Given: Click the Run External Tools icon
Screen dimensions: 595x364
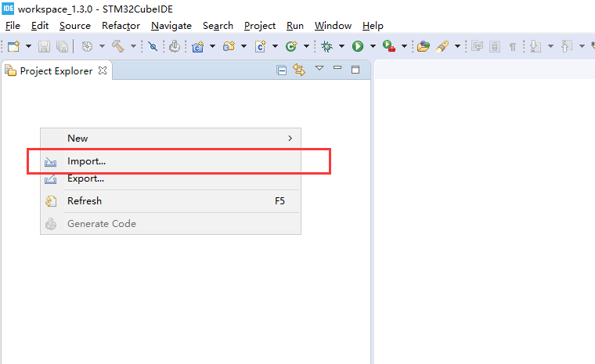Looking at the screenshot, I should [x=389, y=46].
